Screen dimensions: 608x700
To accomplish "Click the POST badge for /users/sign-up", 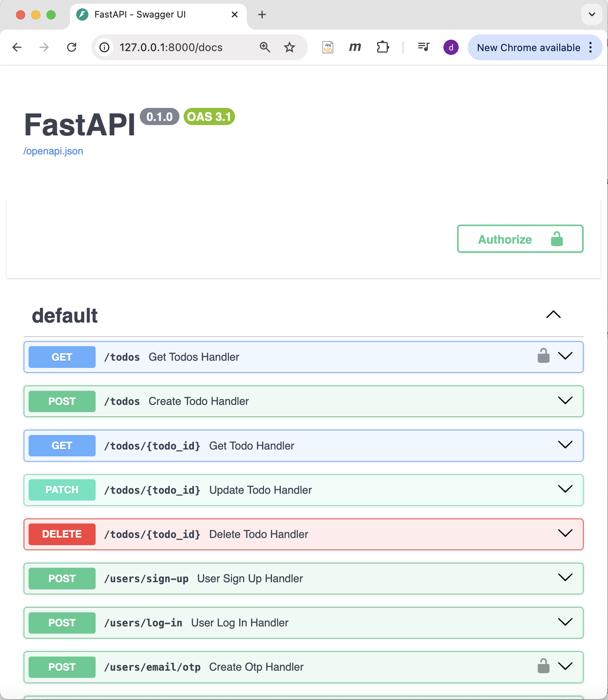I will point(62,578).
